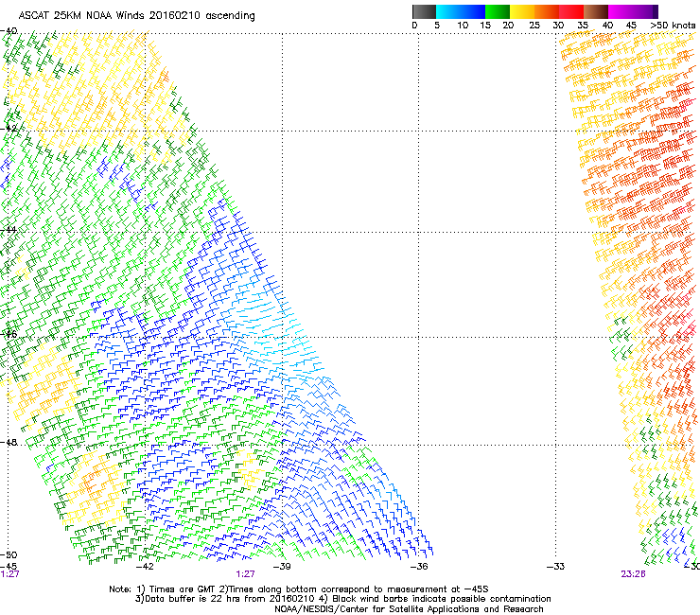Click the '10' label under the color bar
Screen dimensions: 700x615
pos(463,26)
